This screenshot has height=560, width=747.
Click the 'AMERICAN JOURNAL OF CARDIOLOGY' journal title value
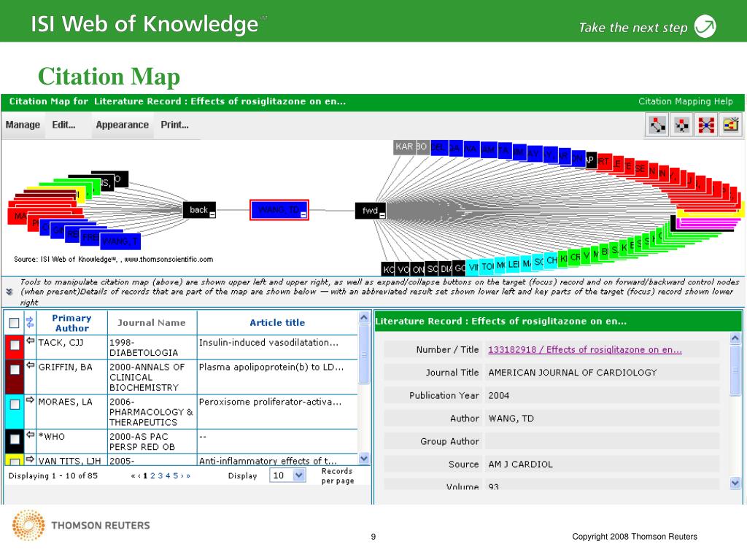pos(573,373)
